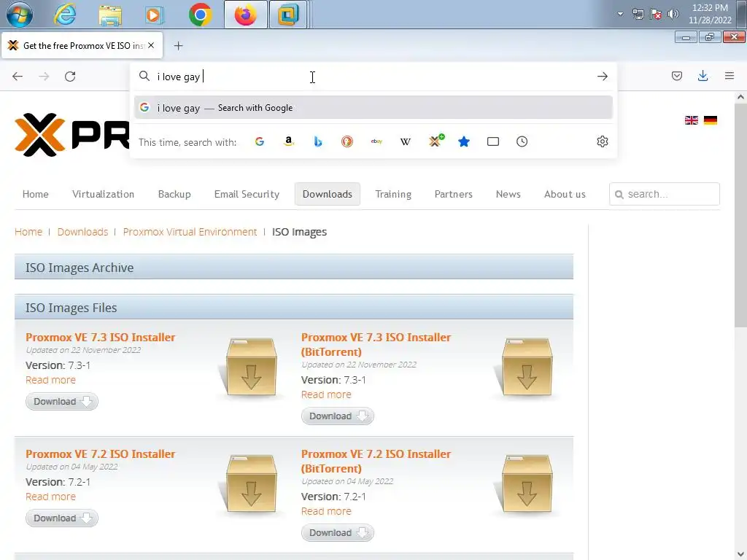Open the Training menu item

coord(393,194)
